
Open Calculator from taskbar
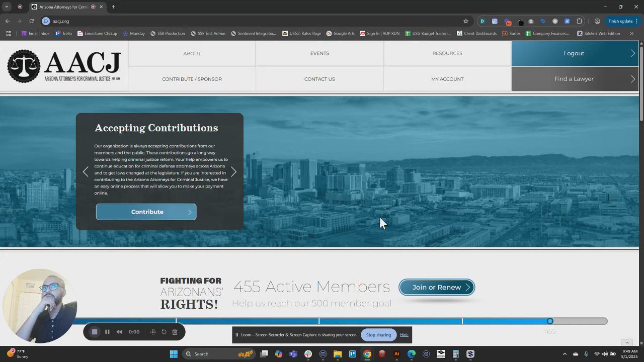click(x=455, y=354)
